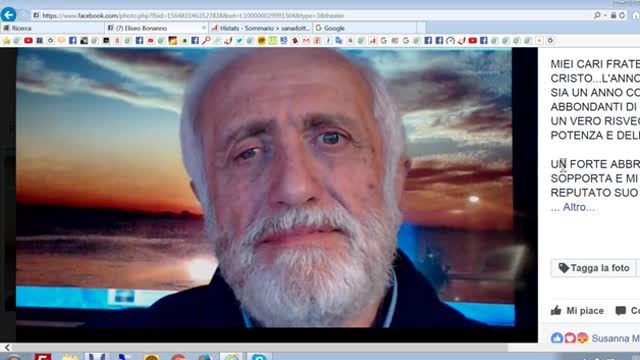Screen dimensions: 640x360
Task: Open a new tab with the blank tab button
Action: 422,28
